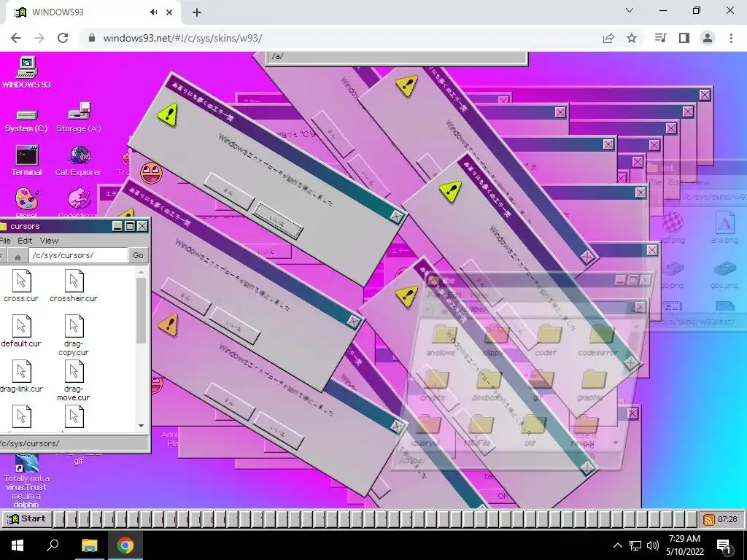Open the WINDOWS 93 computer desktop icon
This screenshot has width=747, height=560.
[x=27, y=72]
